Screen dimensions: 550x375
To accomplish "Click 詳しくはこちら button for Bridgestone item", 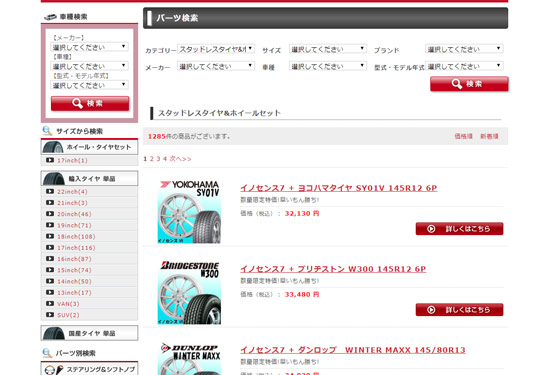I will (460, 310).
